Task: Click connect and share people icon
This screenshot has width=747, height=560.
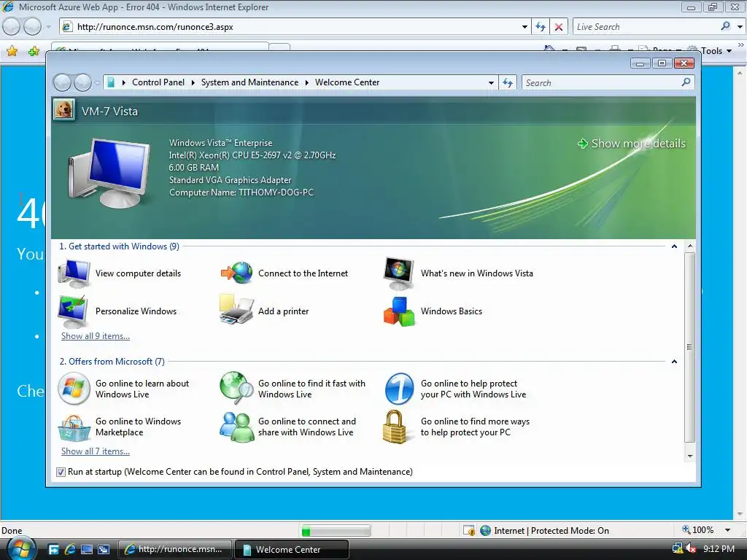Action: 237,427
